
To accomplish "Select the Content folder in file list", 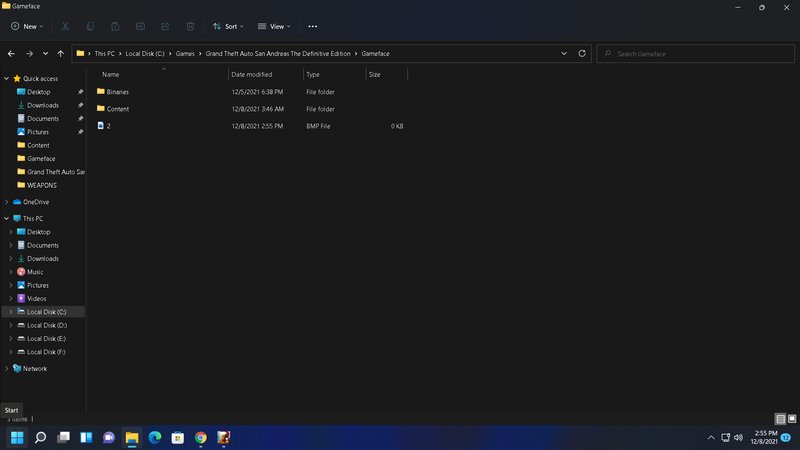I will point(117,109).
